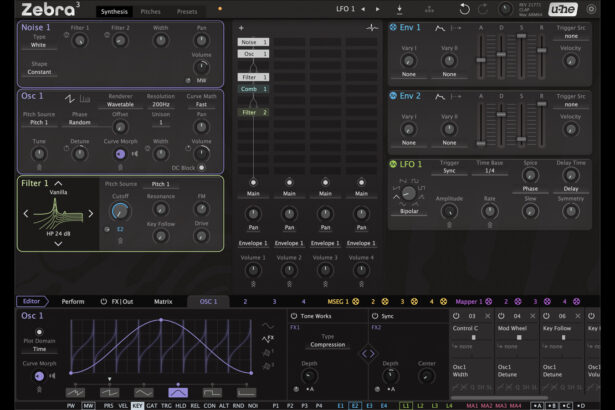The height and width of the screenshot is (410, 615).
Task: Open the Noise Type White dropdown
Action: click(x=38, y=45)
